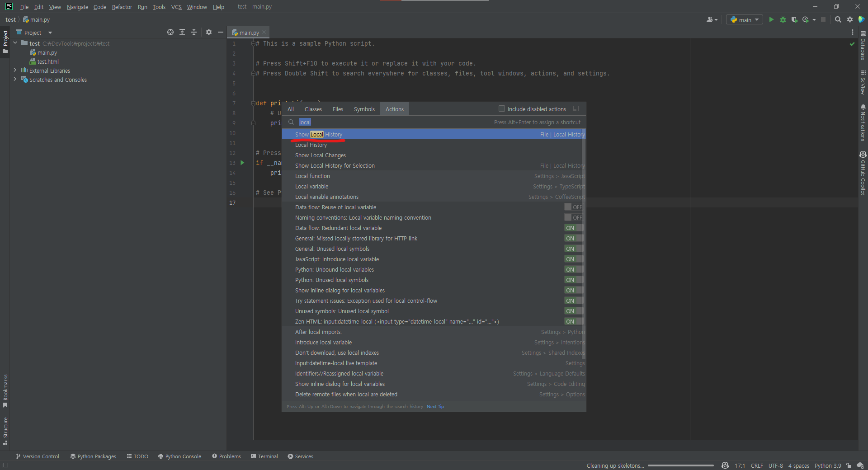Image resolution: width=868 pixels, height=470 pixels.
Task: Toggle Data flow: Reuse of local variable
Action: (574, 207)
